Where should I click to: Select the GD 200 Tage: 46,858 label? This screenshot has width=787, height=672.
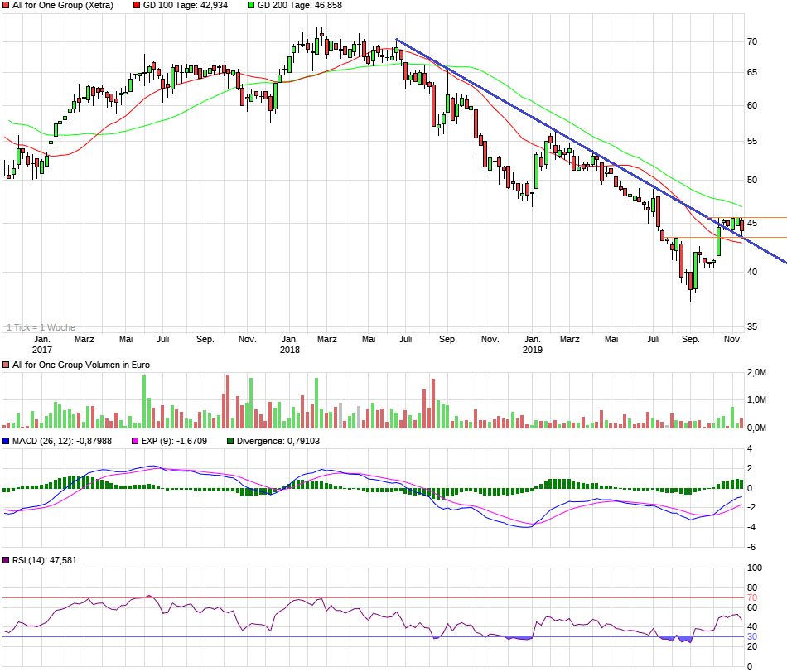(299, 5)
